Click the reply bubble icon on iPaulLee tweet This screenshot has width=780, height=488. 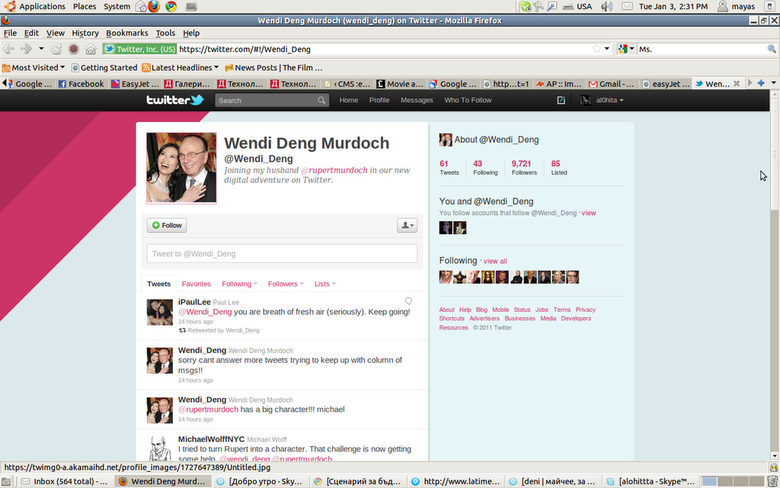pos(408,301)
